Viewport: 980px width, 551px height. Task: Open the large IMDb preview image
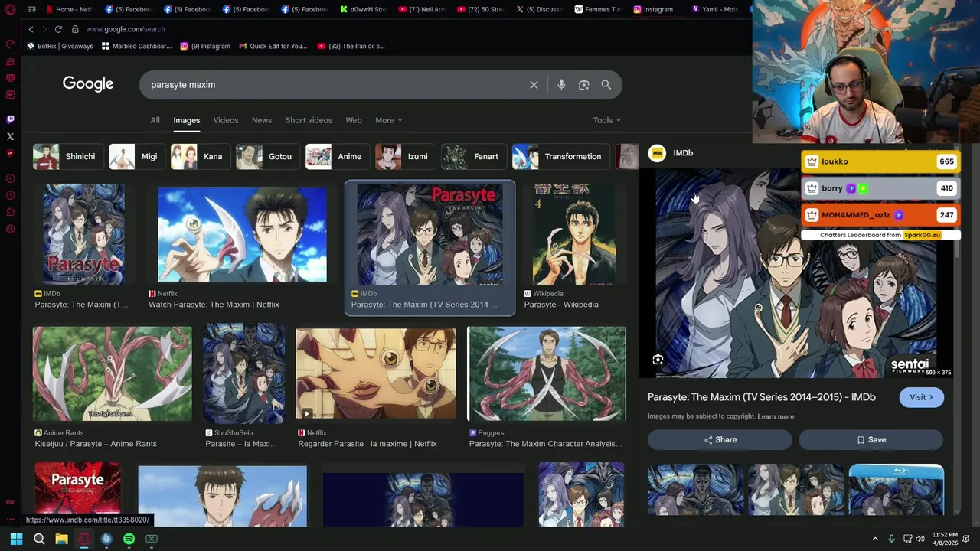coord(796,273)
